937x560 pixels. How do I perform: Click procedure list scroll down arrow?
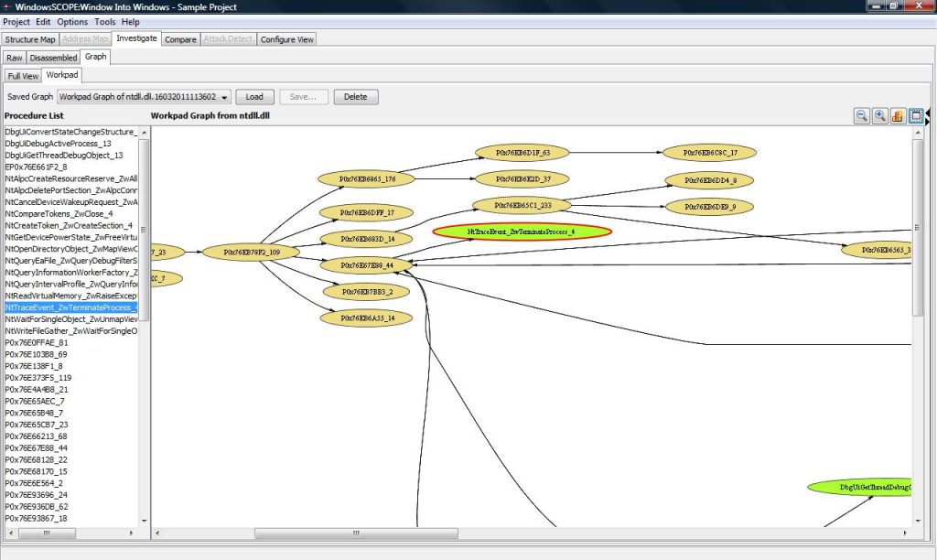(x=144, y=522)
